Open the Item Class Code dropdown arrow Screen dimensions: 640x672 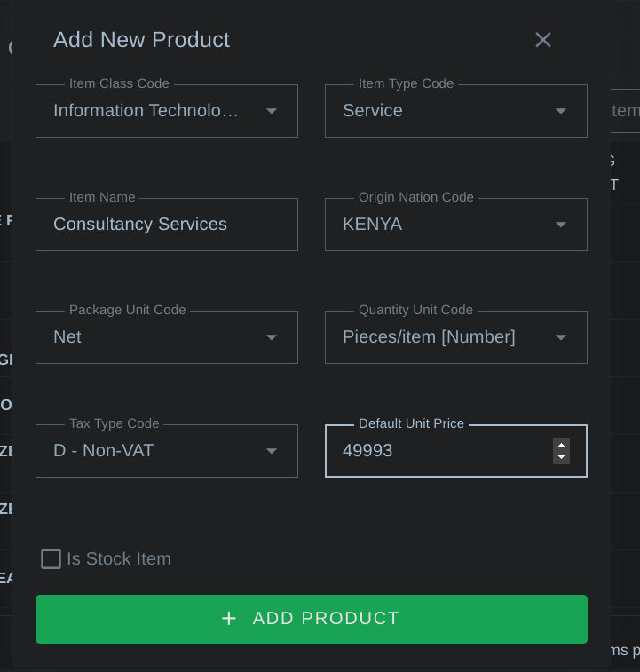[x=272, y=111]
